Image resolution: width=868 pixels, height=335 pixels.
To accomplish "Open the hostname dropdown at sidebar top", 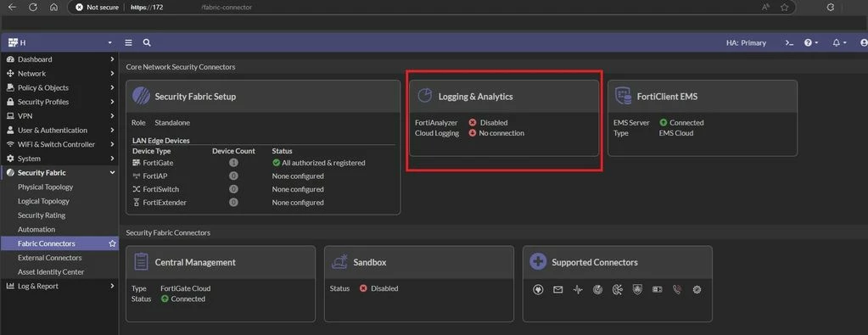I will pyautogui.click(x=59, y=42).
